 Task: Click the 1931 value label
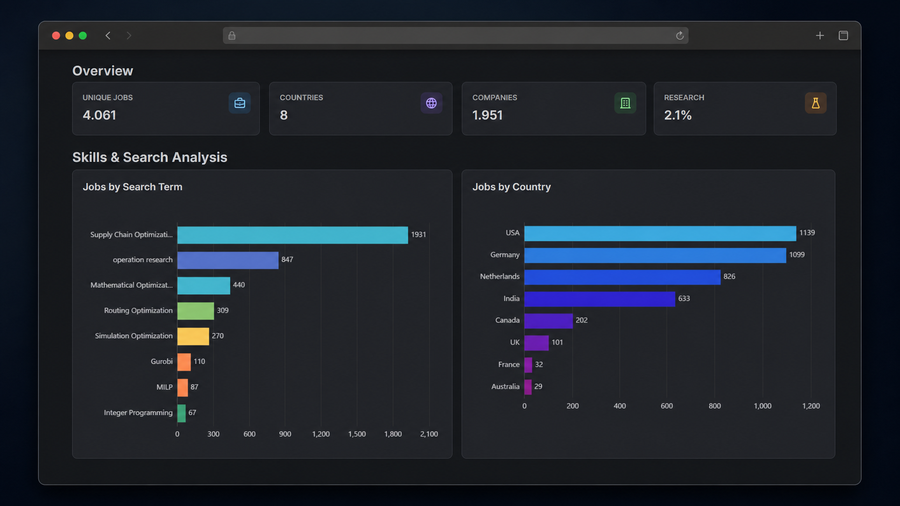tap(418, 235)
